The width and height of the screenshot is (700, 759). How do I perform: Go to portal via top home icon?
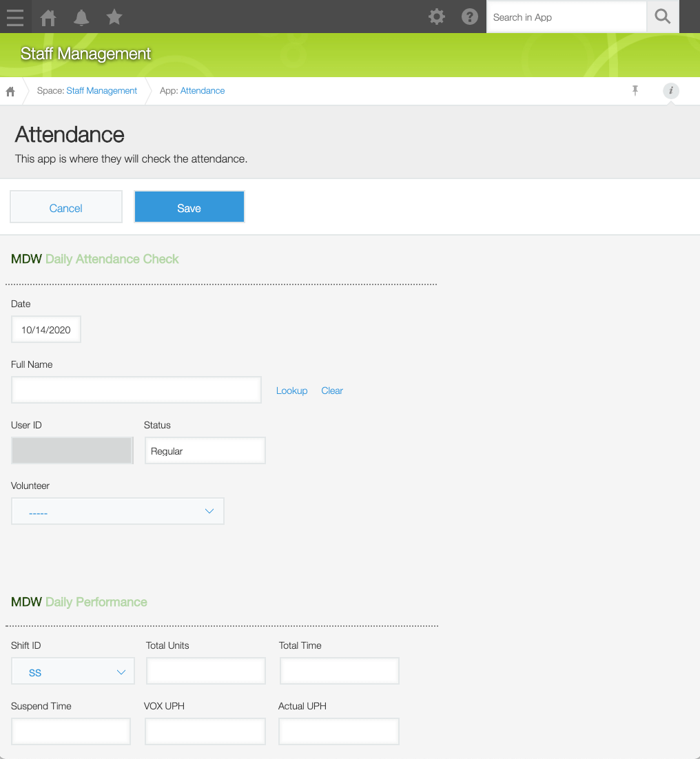click(48, 17)
